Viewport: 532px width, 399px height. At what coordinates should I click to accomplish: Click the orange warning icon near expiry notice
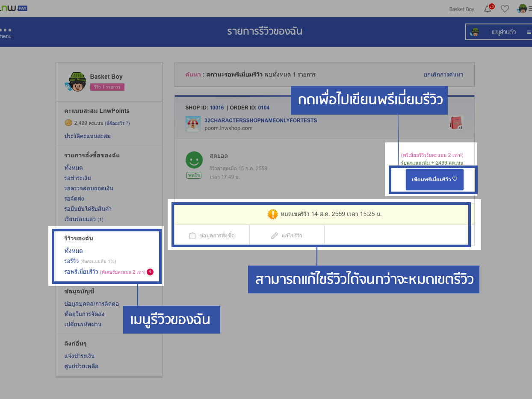[272, 214]
